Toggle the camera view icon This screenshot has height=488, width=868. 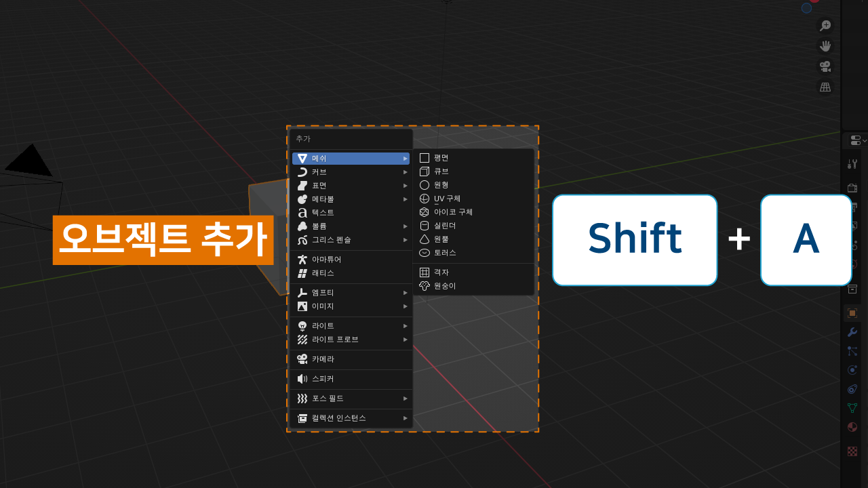pyautogui.click(x=825, y=66)
